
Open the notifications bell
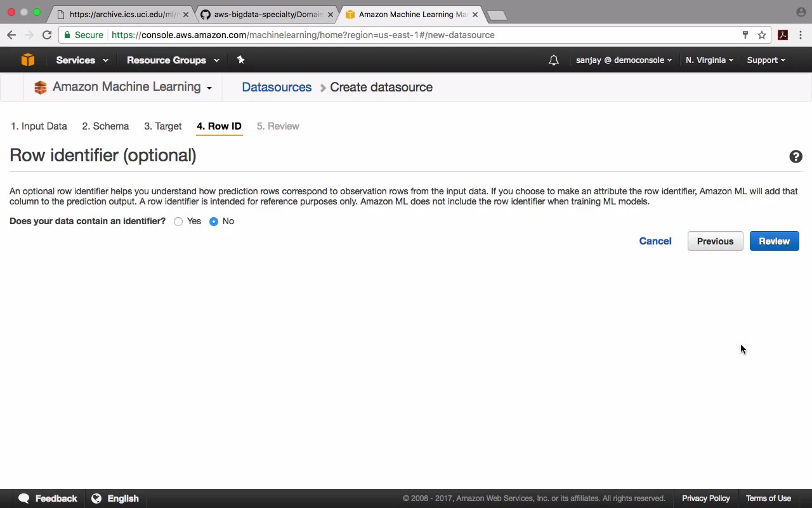point(554,60)
